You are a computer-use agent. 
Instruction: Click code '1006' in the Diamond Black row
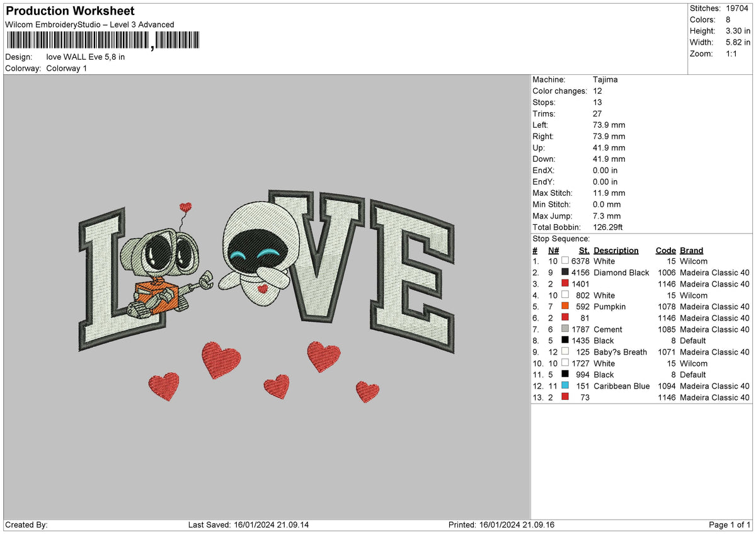[667, 272]
